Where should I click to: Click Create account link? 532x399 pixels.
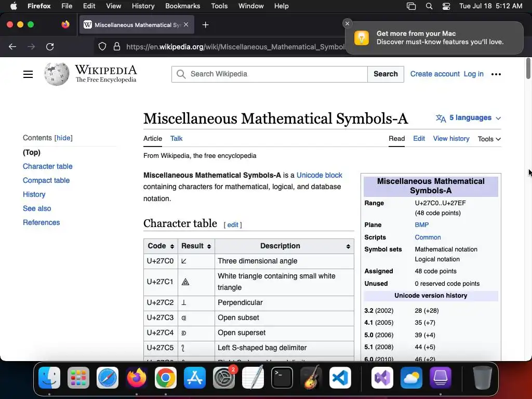click(435, 74)
